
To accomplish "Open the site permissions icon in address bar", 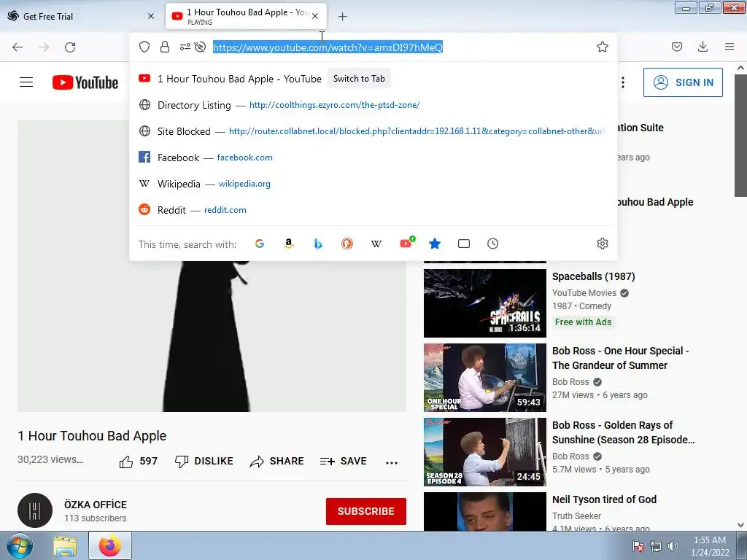I will click(185, 47).
